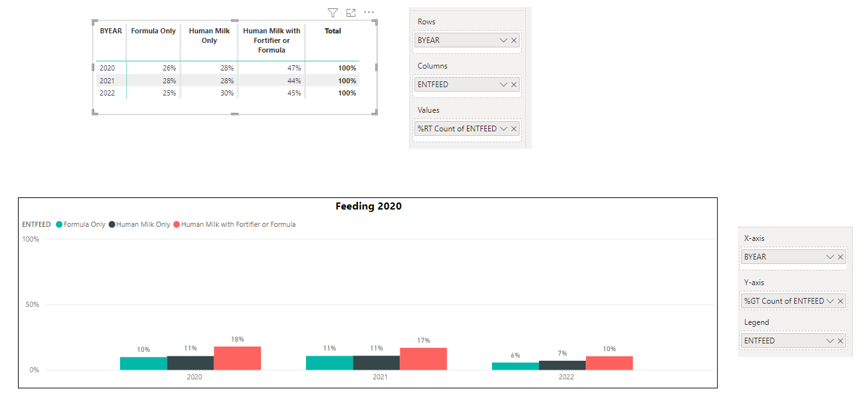Select the 2022 red bar labeled 10%
Image resolution: width=868 pixels, height=396 pixels.
pos(609,363)
